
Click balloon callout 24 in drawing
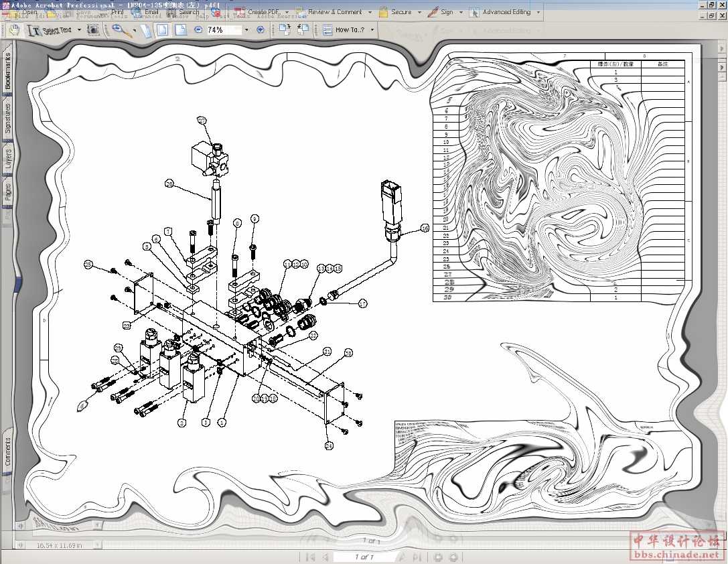coord(330,445)
